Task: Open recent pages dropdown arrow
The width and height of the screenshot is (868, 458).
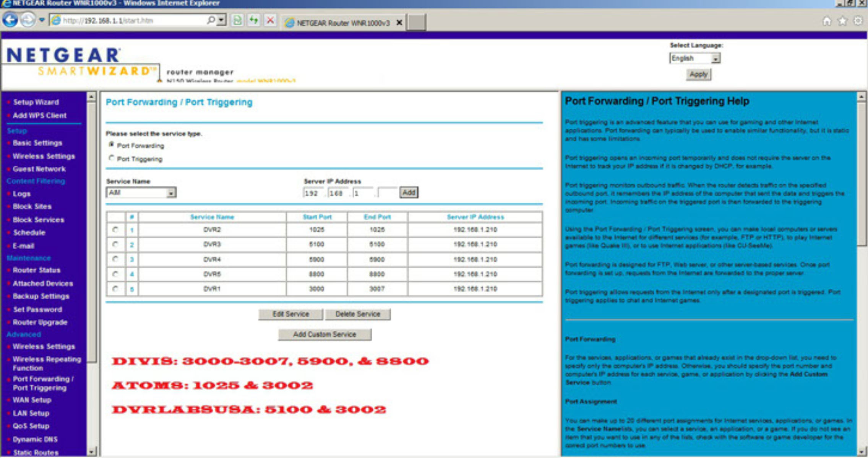Action: (x=42, y=20)
